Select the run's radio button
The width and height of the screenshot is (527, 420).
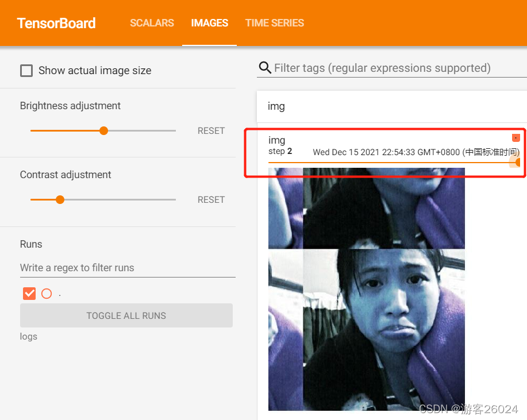47,294
